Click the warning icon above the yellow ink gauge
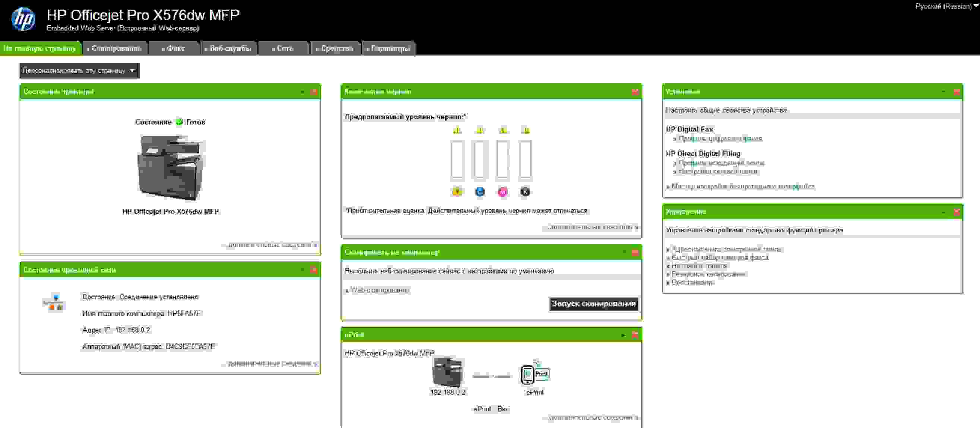 click(457, 130)
